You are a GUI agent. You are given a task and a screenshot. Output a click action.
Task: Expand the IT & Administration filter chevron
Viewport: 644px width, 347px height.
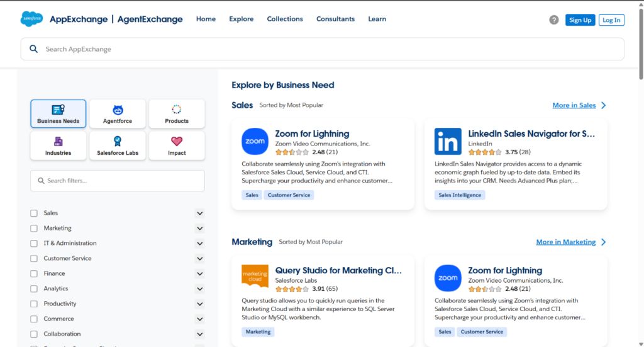coord(199,244)
